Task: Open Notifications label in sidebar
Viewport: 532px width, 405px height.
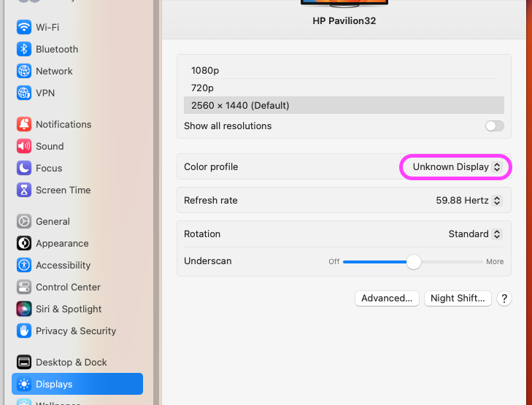Action: (63, 125)
